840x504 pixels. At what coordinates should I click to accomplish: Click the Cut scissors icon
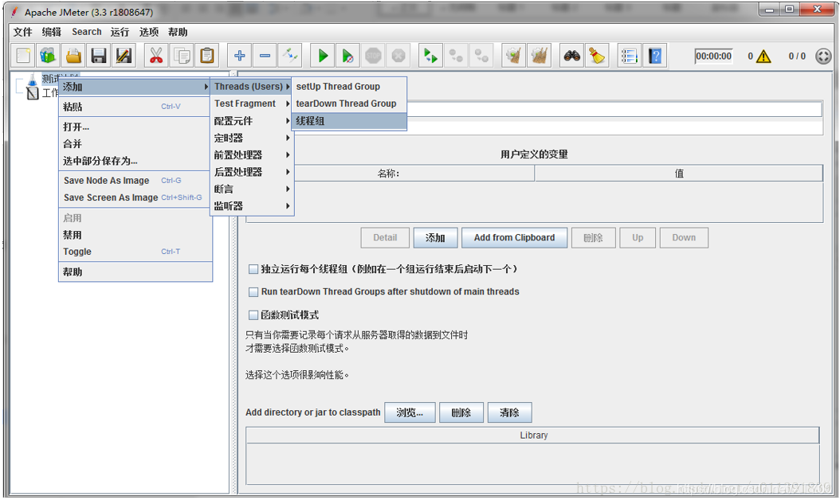pos(156,56)
